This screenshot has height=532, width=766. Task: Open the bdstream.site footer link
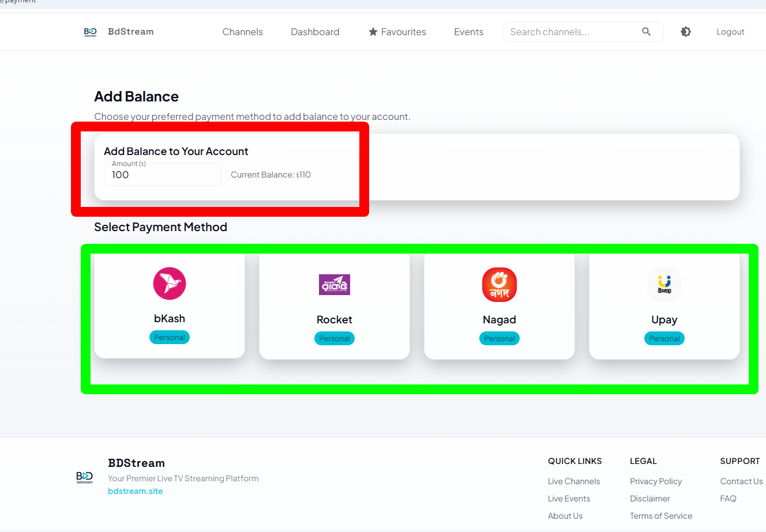point(136,491)
